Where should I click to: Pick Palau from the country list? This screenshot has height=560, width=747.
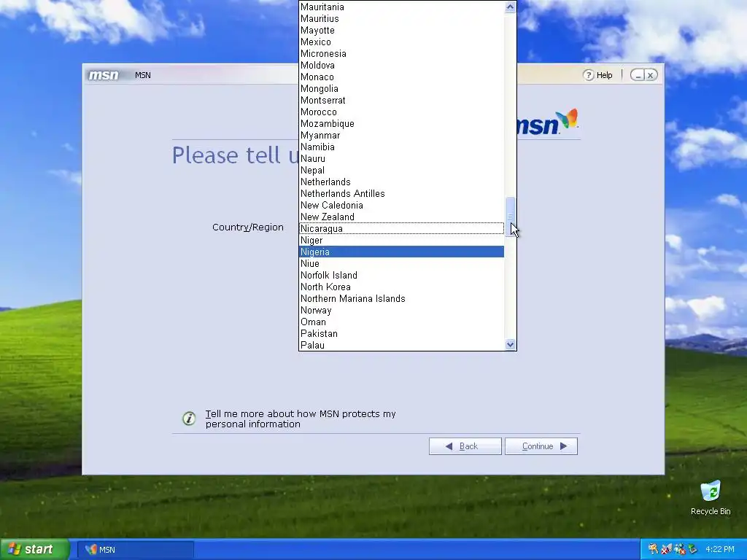click(x=402, y=345)
